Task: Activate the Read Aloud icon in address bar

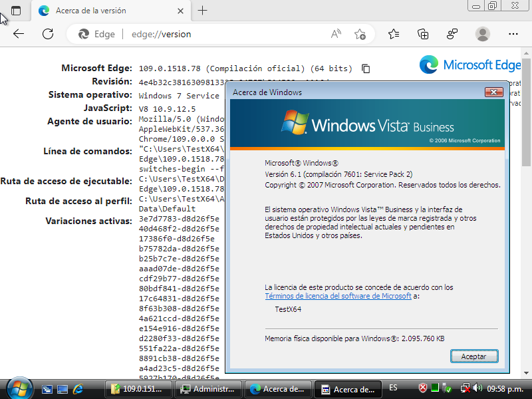Action: (336, 34)
